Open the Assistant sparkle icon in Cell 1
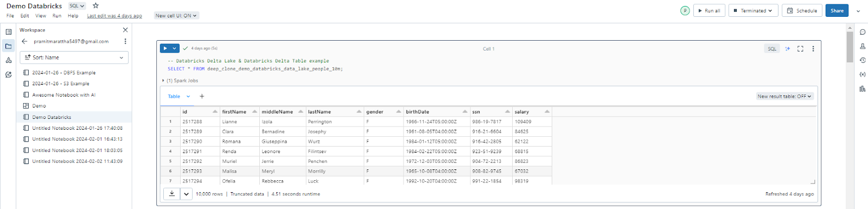Image resolution: width=868 pixels, height=209 pixels. tap(788, 48)
